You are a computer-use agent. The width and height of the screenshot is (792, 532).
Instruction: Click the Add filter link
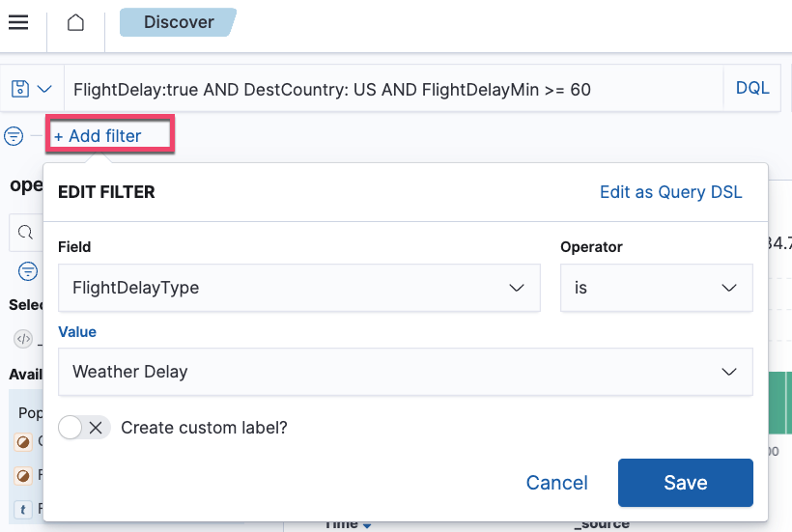[x=98, y=136]
